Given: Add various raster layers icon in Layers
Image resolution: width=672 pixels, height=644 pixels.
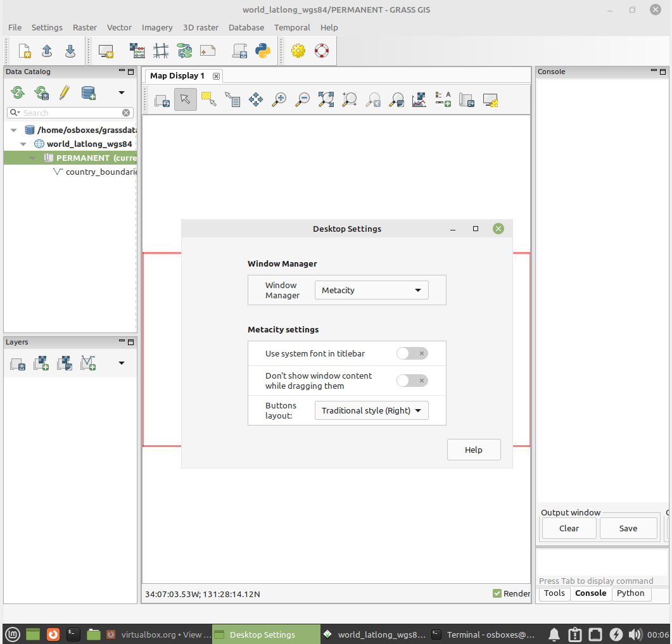Looking at the screenshot, I should 65,363.
